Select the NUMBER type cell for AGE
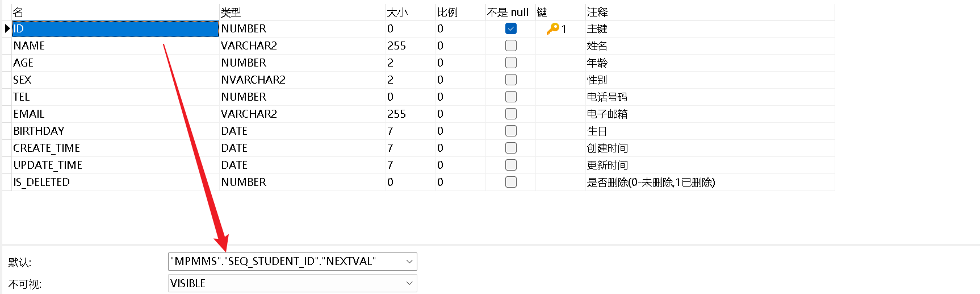980x294 pixels. (x=302, y=63)
